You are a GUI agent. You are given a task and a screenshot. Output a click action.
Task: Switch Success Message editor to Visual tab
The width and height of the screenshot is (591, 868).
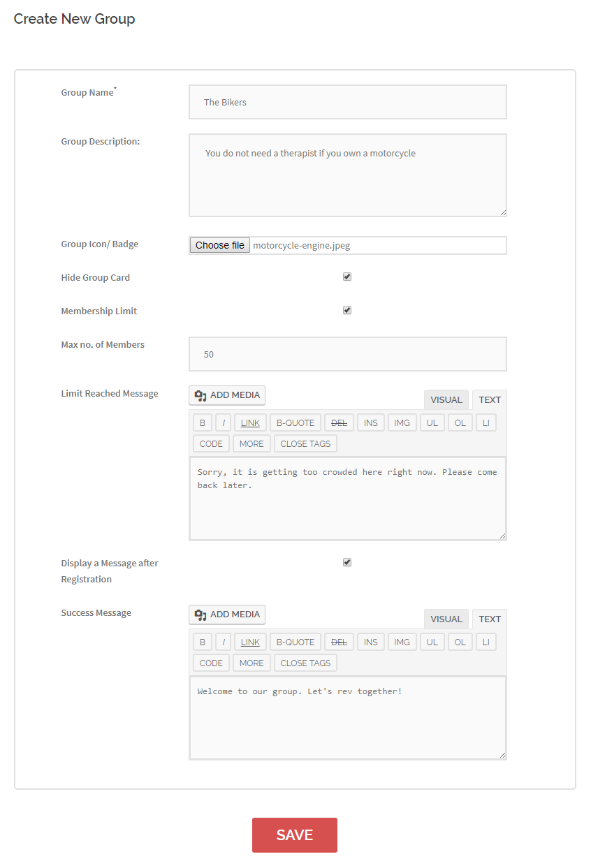coord(446,619)
